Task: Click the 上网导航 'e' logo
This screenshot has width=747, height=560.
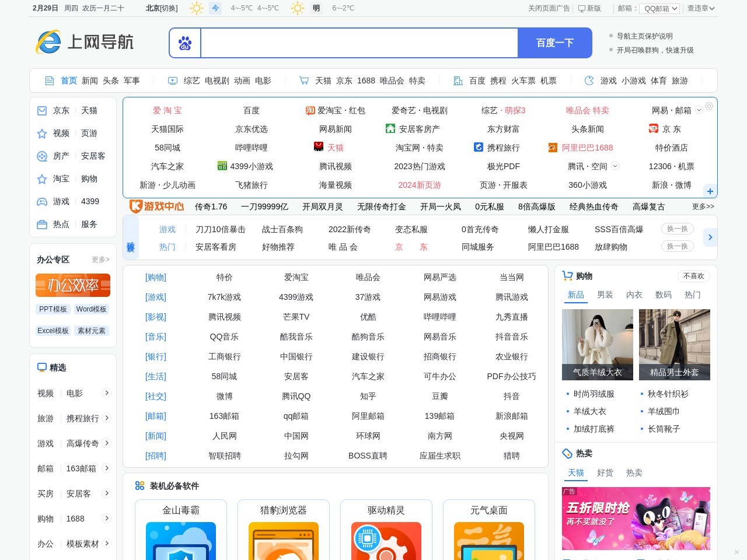Action: [49, 43]
